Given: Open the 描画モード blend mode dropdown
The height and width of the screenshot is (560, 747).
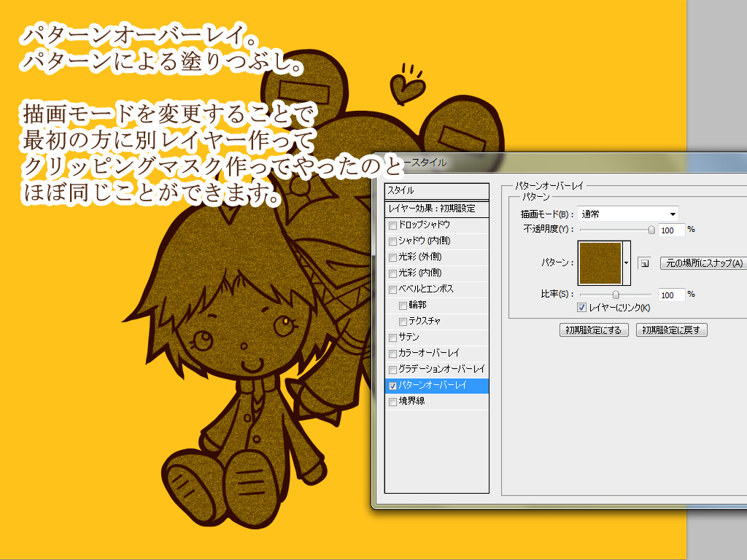Looking at the screenshot, I should 627,214.
